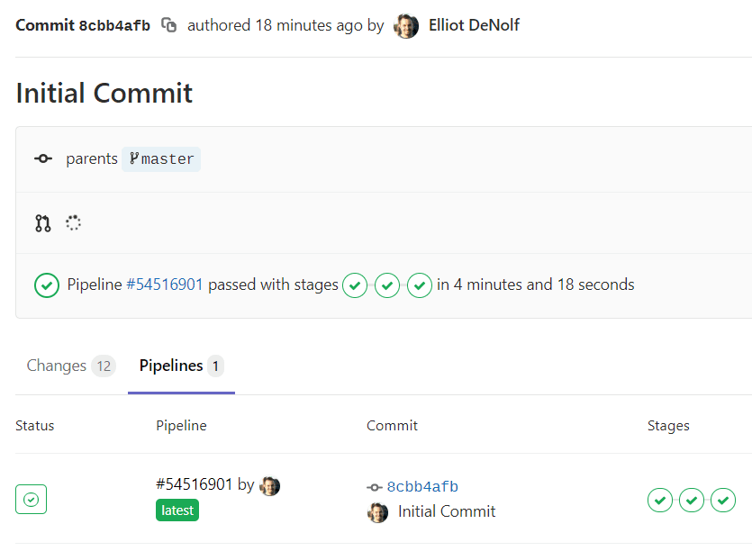Viewport: 752px width, 560px height.
Task: Switch to the Changes tab
Action: click(69, 366)
